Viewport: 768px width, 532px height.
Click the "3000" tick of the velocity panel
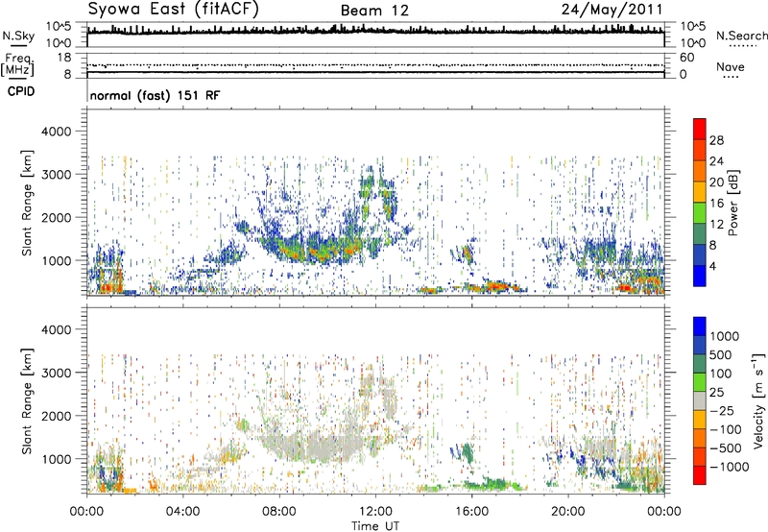point(56,373)
